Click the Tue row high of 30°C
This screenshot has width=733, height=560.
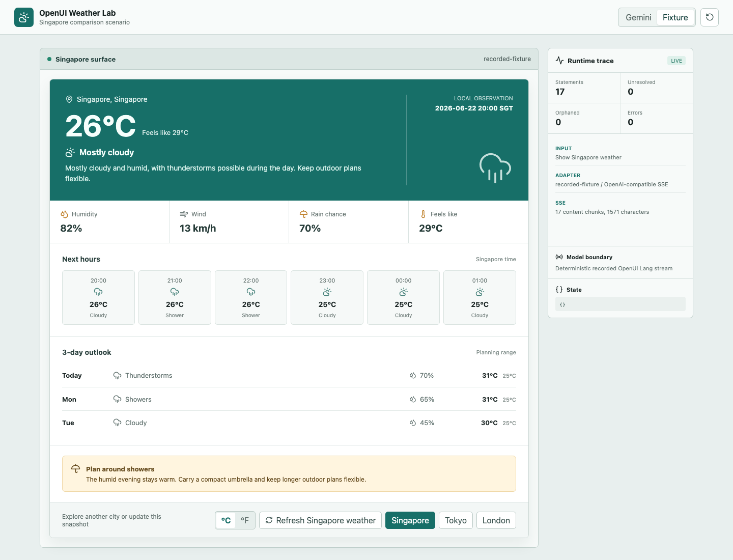(x=489, y=423)
